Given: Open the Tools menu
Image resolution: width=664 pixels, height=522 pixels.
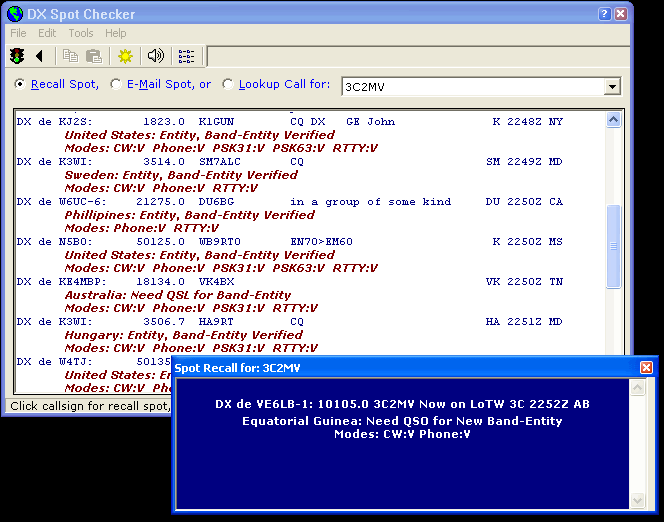Looking at the screenshot, I should (x=81, y=33).
